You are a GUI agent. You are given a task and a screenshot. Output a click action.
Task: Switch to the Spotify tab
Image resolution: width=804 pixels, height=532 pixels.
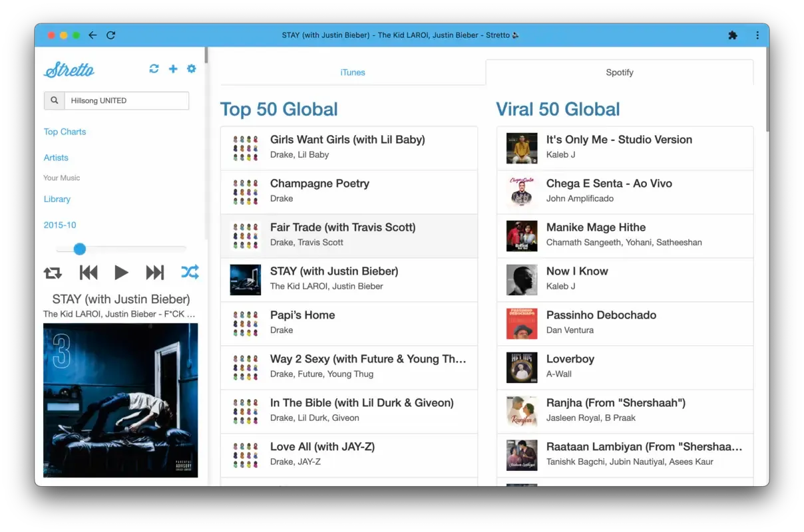(620, 72)
